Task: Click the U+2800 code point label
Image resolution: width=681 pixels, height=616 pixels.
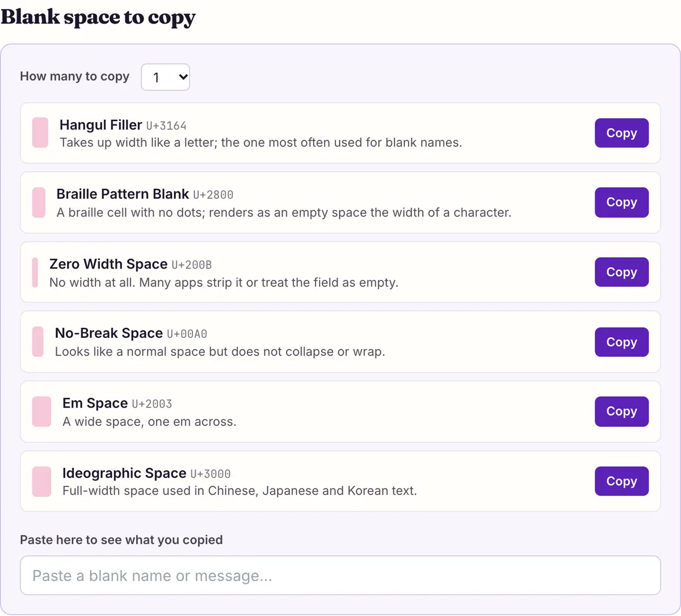Action: [x=213, y=195]
